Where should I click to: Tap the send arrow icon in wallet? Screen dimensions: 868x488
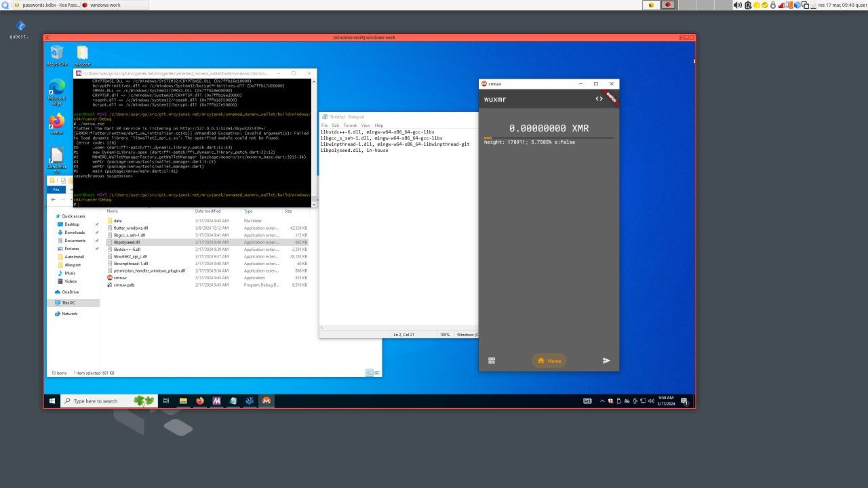point(606,361)
